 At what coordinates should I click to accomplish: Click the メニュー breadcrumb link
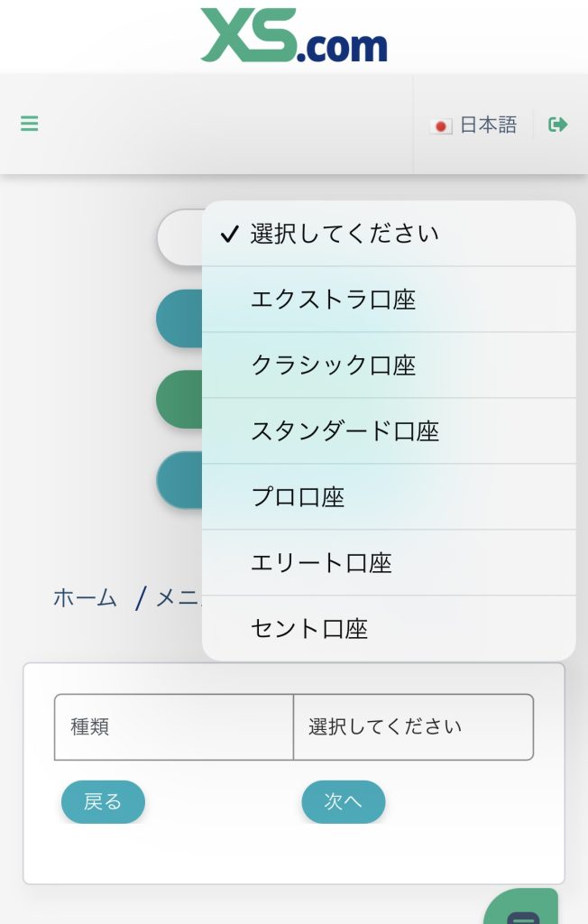tap(179, 597)
